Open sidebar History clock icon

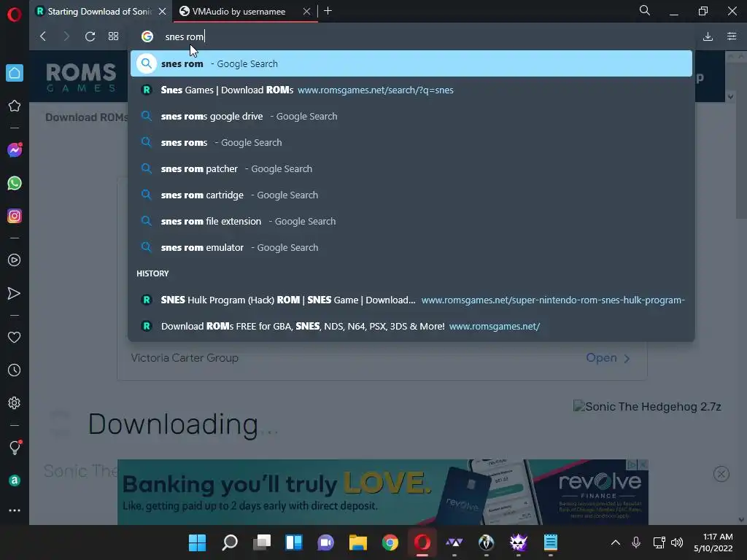pos(15,370)
